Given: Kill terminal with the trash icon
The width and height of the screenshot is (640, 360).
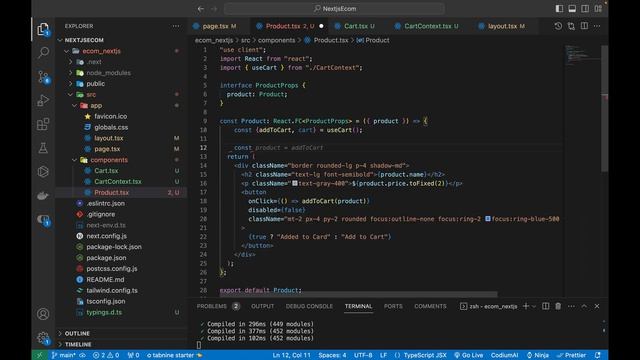Looking at the screenshot, I should click(x=558, y=306).
